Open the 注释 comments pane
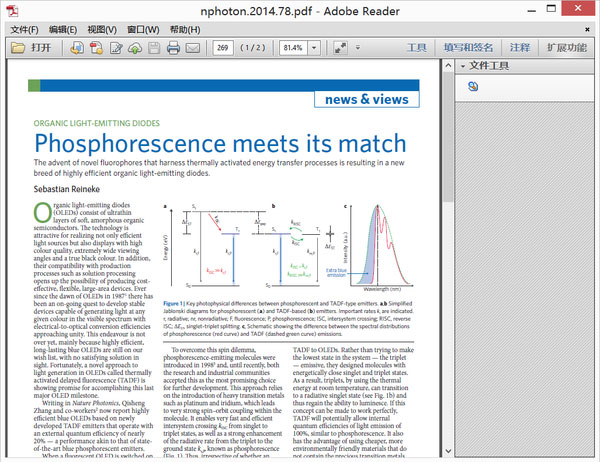Image resolution: width=600 pixels, height=462 pixels. click(x=520, y=47)
